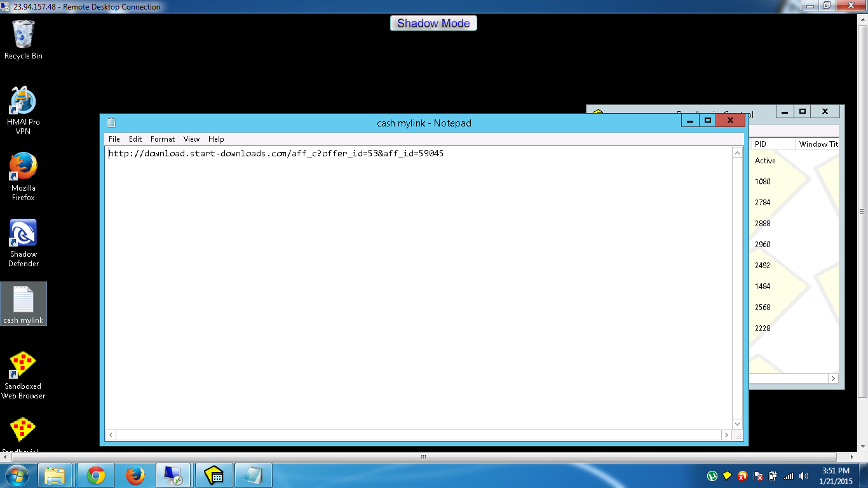Image resolution: width=868 pixels, height=488 pixels.
Task: Select the cash mylink file on desktop
Action: (24, 304)
